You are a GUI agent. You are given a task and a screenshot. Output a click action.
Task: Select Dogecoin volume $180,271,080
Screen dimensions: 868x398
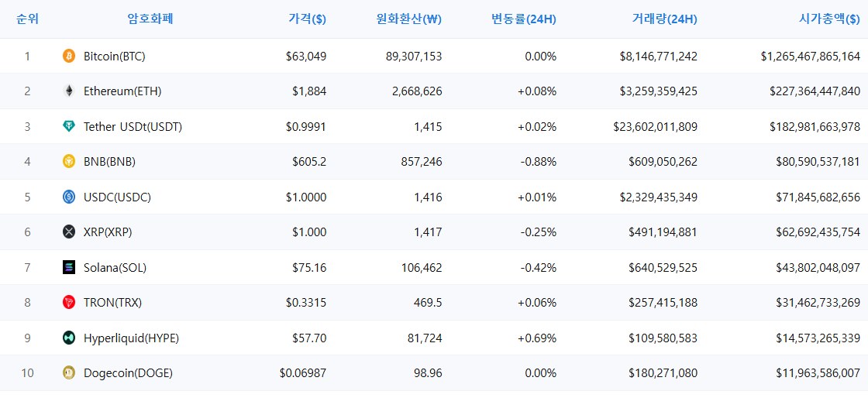point(663,374)
